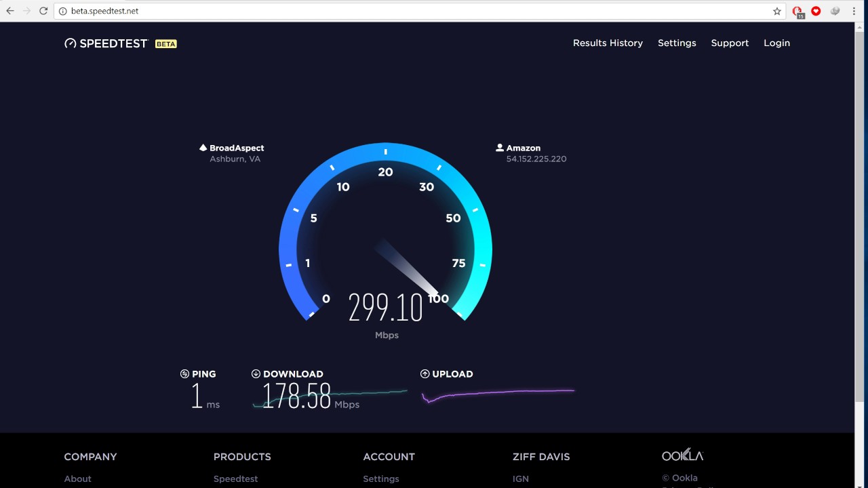
Task: Click the Mbps unit label under gauge
Action: [x=387, y=335]
